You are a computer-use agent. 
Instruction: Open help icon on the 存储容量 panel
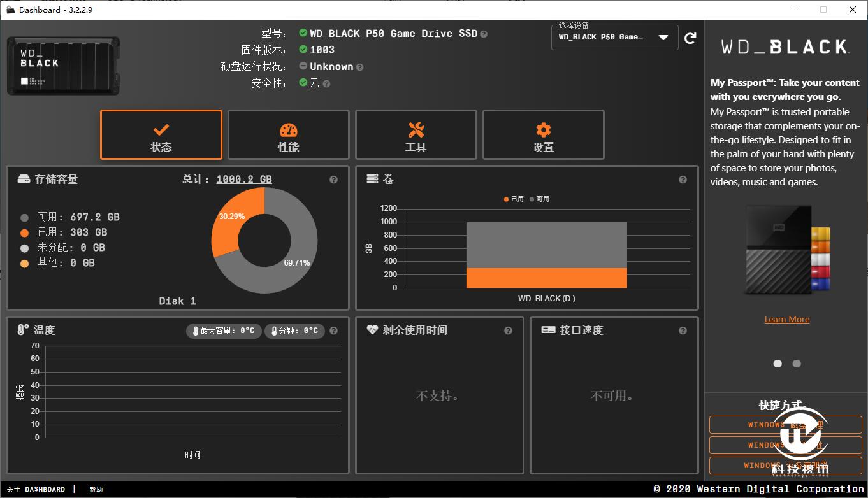333,180
